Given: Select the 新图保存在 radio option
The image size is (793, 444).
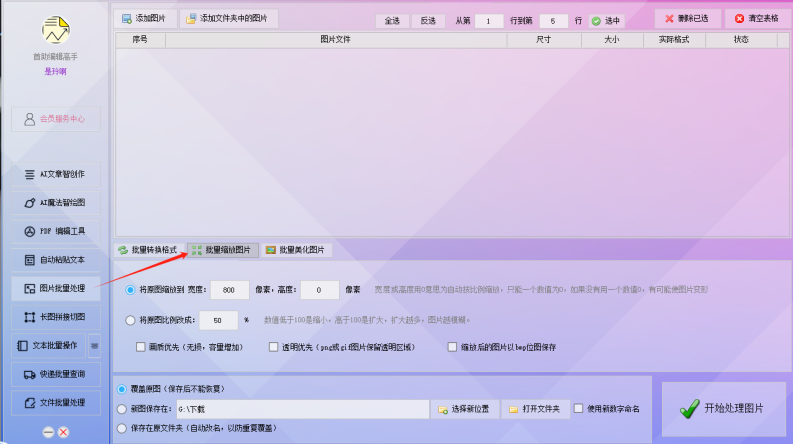Looking at the screenshot, I should [122, 409].
